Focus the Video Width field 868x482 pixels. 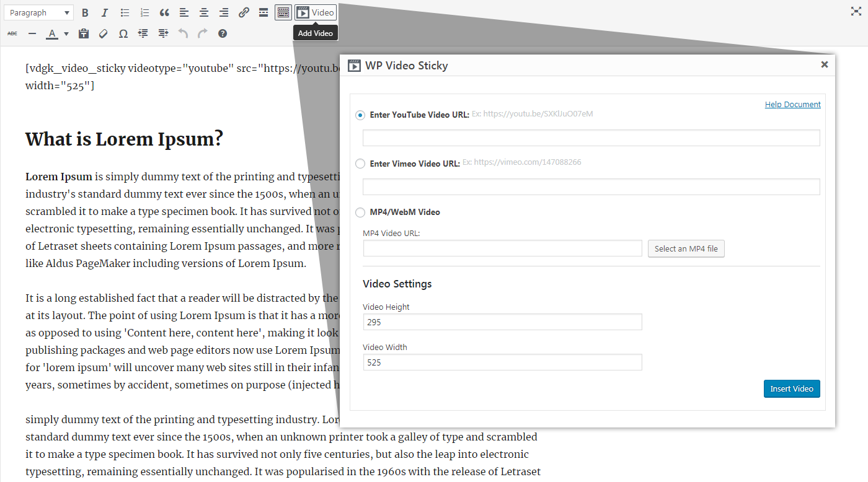[503, 362]
